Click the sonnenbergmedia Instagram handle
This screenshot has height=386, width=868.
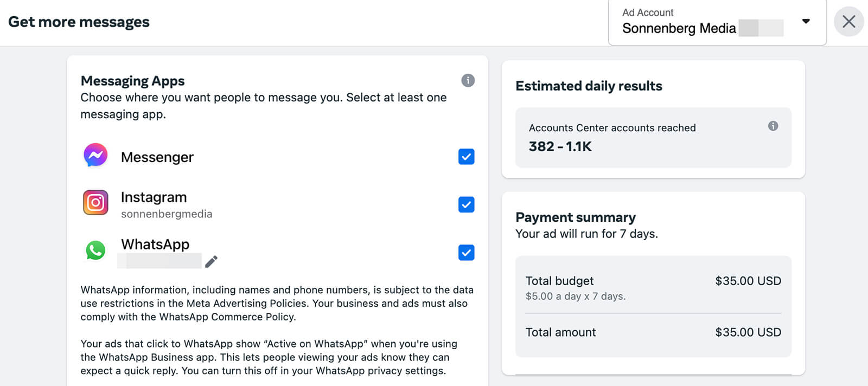(x=167, y=214)
